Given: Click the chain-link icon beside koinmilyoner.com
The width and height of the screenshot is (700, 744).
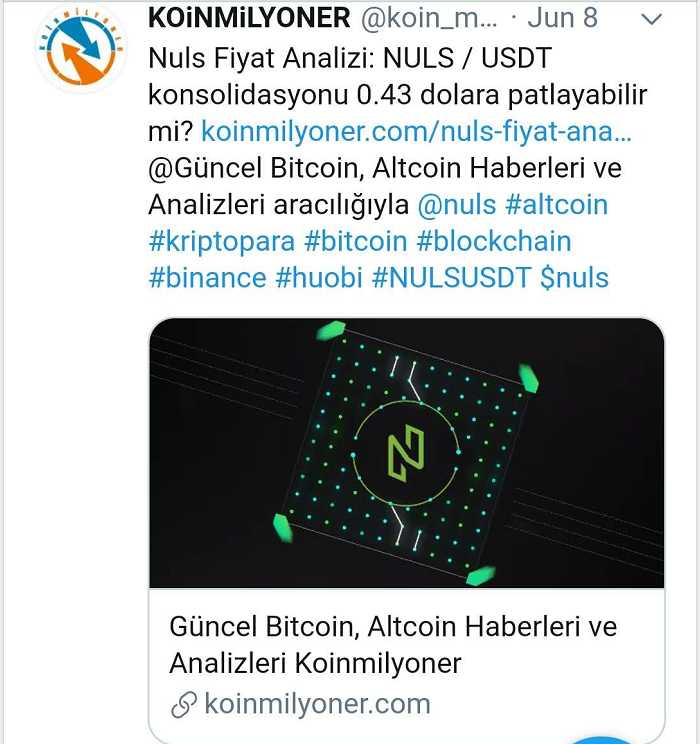Looking at the screenshot, I should pyautogui.click(x=184, y=705).
